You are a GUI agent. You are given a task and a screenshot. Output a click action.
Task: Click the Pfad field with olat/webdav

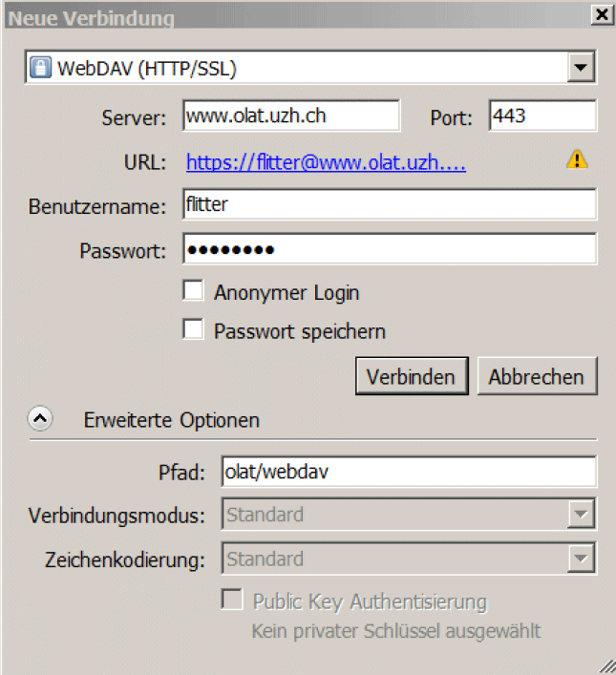[x=408, y=471]
